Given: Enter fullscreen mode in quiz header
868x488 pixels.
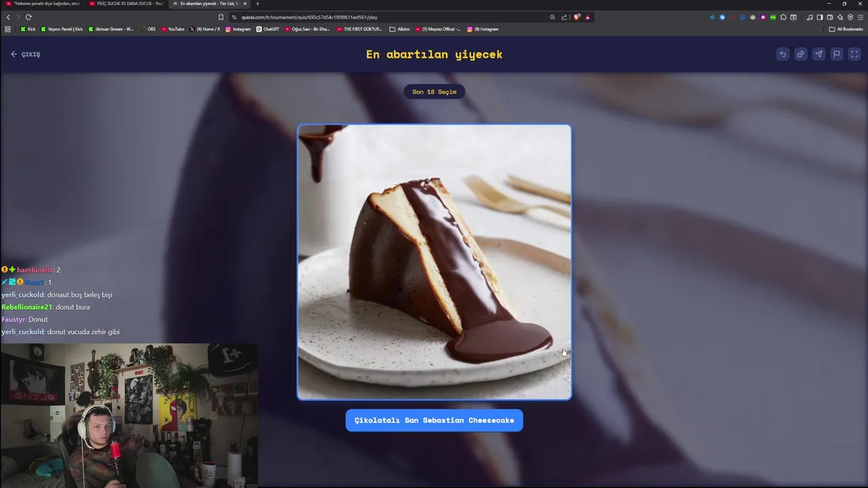Looking at the screenshot, I should pyautogui.click(x=854, y=54).
